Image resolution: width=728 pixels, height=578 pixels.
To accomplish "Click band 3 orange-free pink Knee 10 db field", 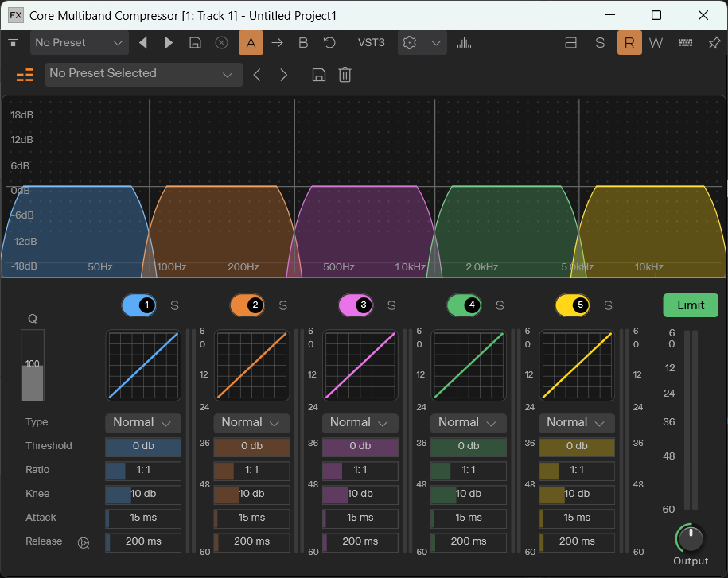I will [x=360, y=495].
